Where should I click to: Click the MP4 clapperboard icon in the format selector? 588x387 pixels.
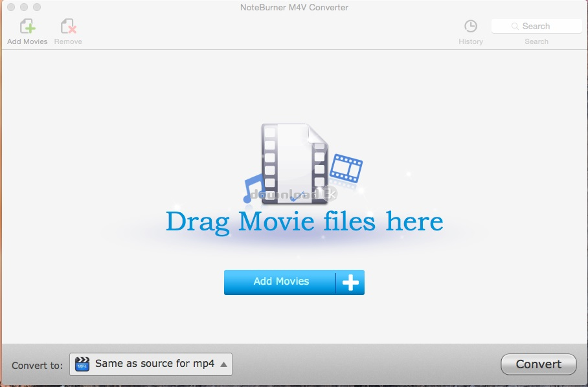(82, 364)
